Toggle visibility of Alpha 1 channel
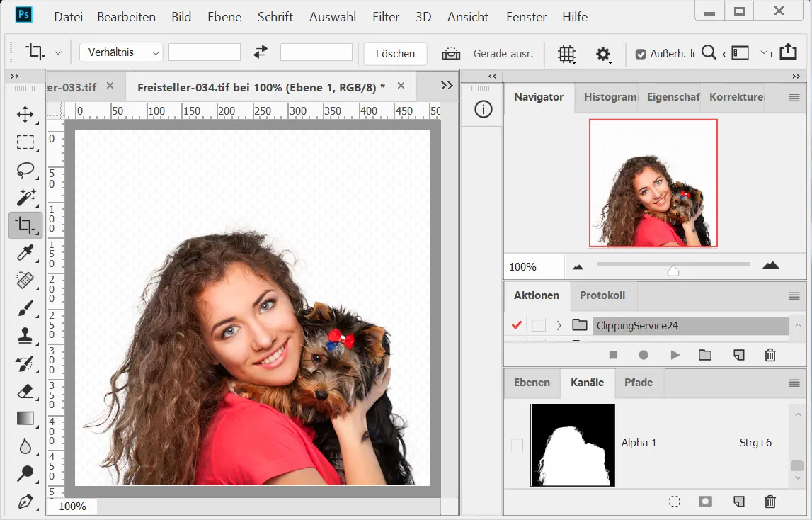Viewport: 812px width, 520px height. [x=517, y=444]
